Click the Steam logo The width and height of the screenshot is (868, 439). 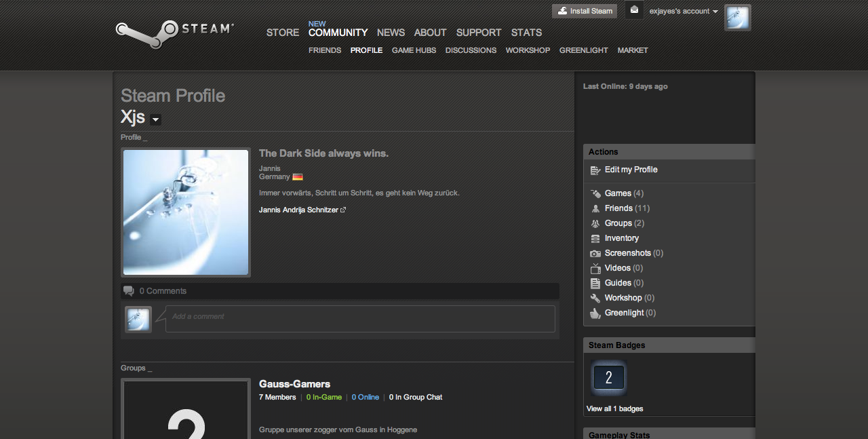(174, 33)
